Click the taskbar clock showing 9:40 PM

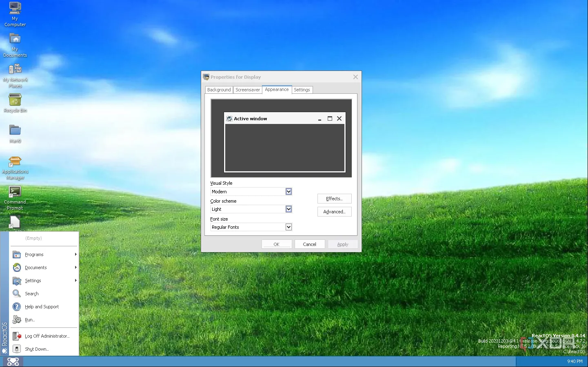575,361
